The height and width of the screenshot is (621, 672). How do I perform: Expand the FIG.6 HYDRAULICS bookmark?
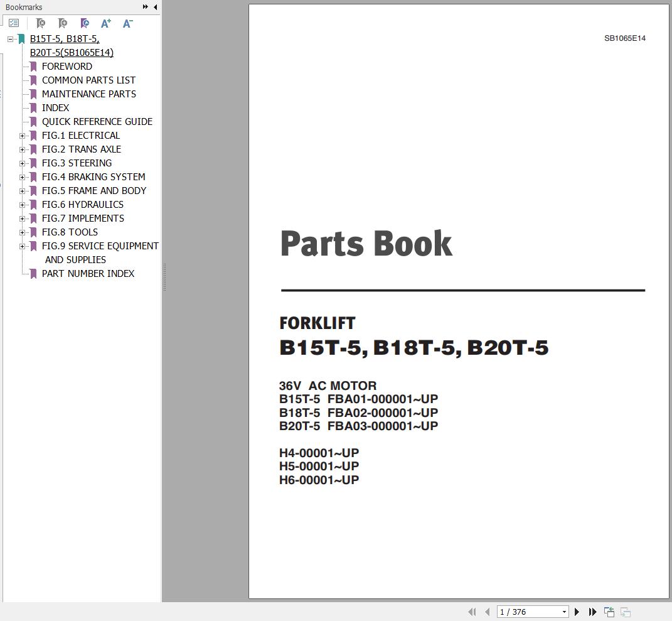coord(23,205)
